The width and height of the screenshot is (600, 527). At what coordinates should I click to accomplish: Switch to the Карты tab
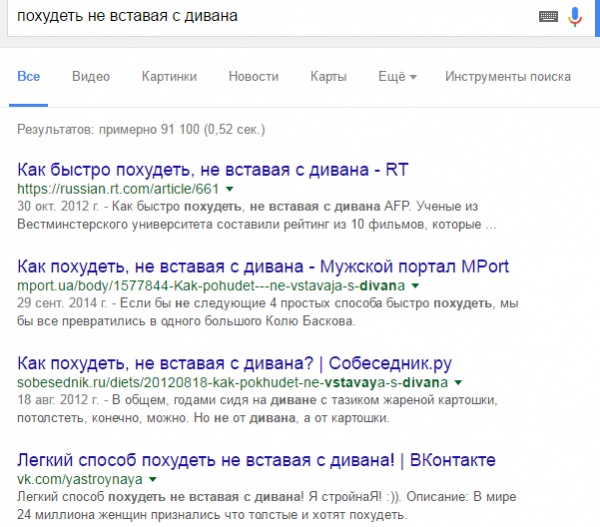click(328, 77)
